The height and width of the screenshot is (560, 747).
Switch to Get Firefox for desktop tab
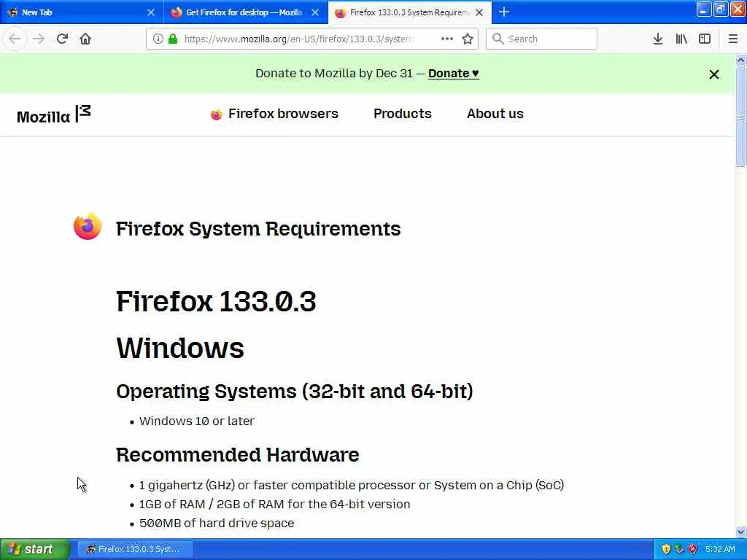246,12
